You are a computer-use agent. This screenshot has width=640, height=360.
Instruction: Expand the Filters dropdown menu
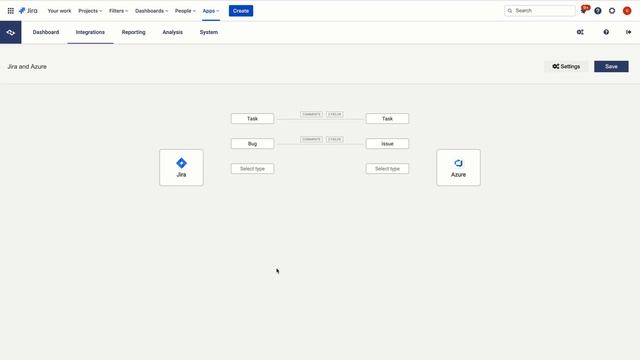coord(118,11)
